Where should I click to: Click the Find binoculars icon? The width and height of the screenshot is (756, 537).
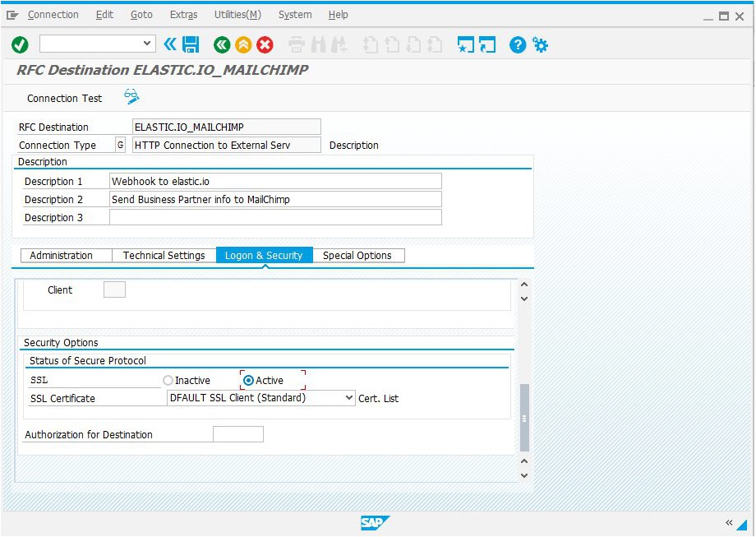tap(318, 45)
